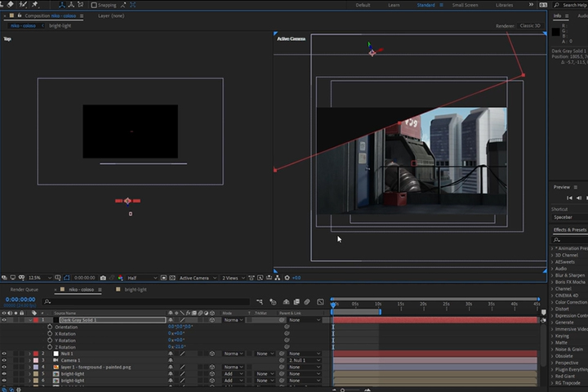Open the composition flowchart icon in the viewer

click(277, 278)
